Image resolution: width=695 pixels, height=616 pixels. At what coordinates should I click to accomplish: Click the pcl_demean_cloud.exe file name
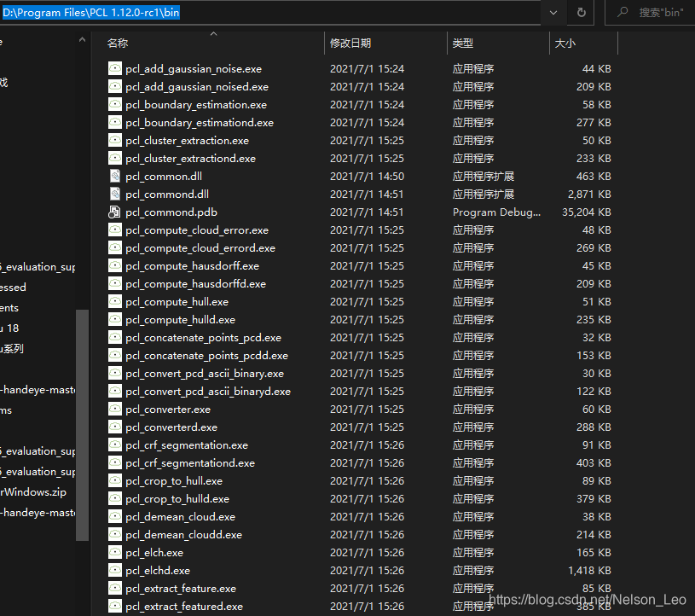181,517
